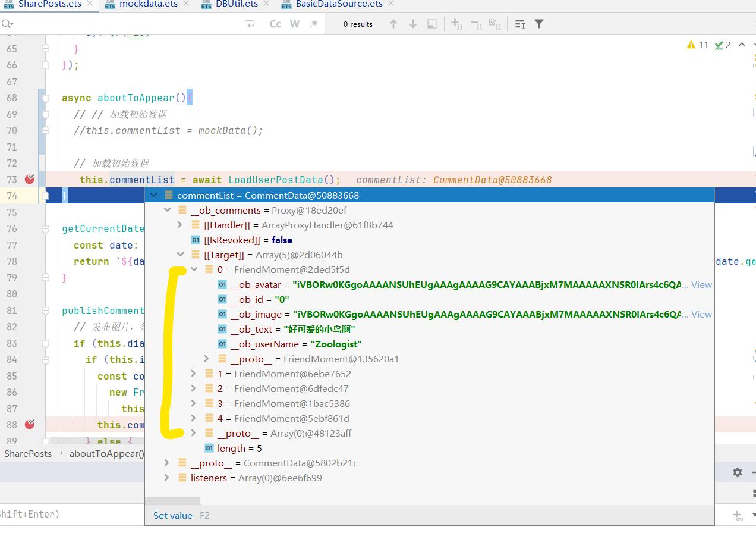Viewport: 756px width, 533px height.
Task: Switch to the mockdata.ets tab
Action: point(148,4)
